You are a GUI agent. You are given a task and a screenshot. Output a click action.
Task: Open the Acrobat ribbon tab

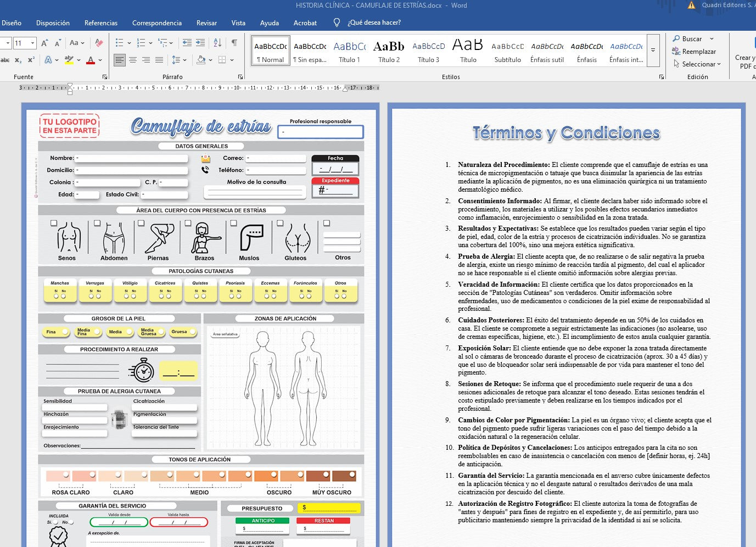coord(305,23)
